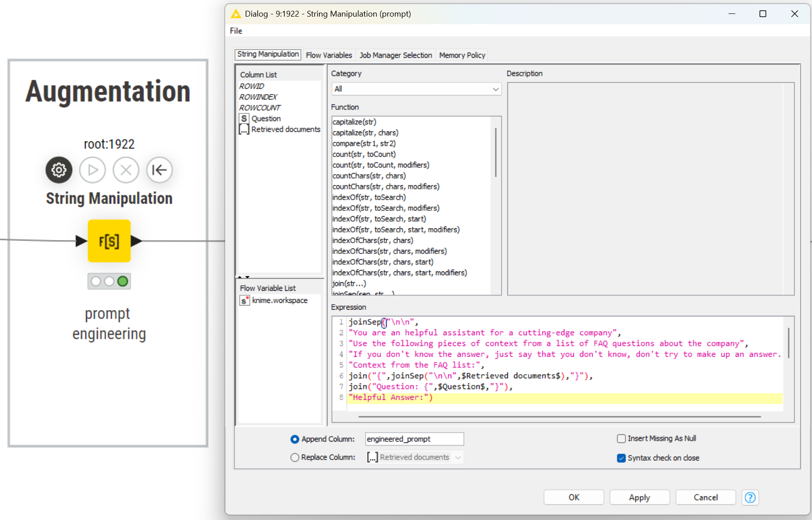This screenshot has height=520, width=812.
Task: Select the Replace Column radio button
Action: (295, 457)
